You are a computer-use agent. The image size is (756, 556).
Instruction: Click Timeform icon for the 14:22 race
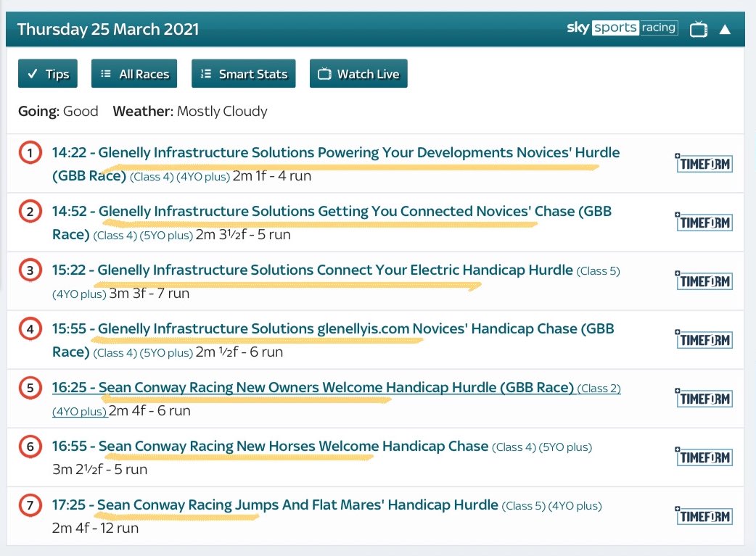pyautogui.click(x=704, y=163)
